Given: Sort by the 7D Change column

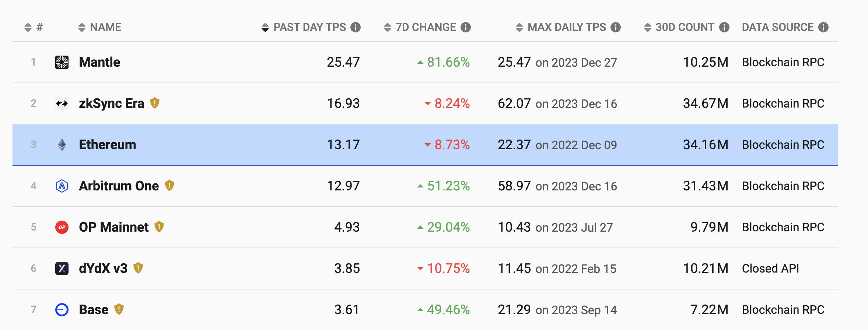Looking at the screenshot, I should (x=426, y=27).
